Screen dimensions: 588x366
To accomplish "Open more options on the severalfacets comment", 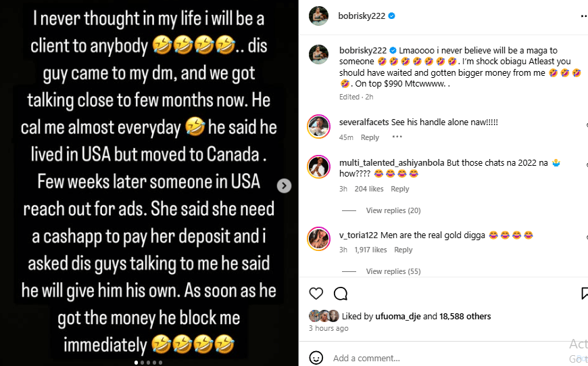I will (397, 137).
